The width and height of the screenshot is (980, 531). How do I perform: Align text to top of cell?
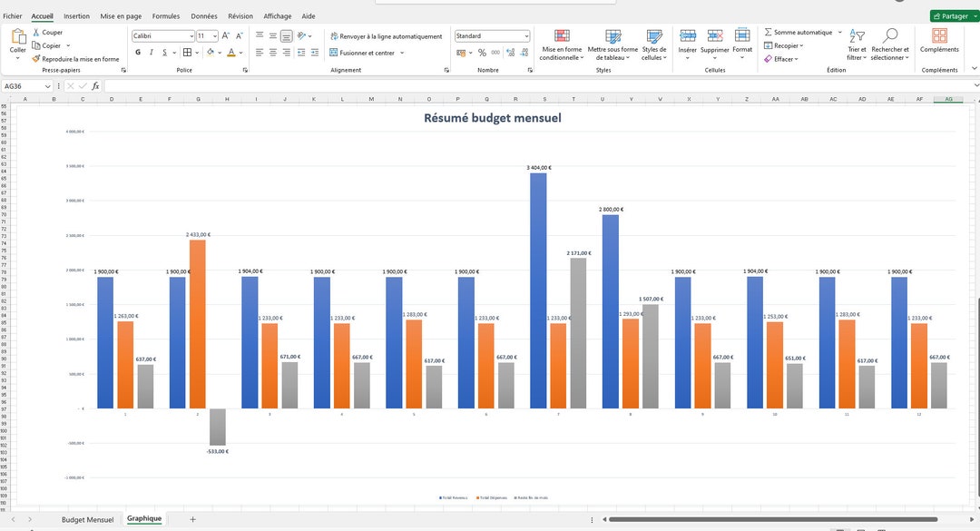tap(260, 35)
